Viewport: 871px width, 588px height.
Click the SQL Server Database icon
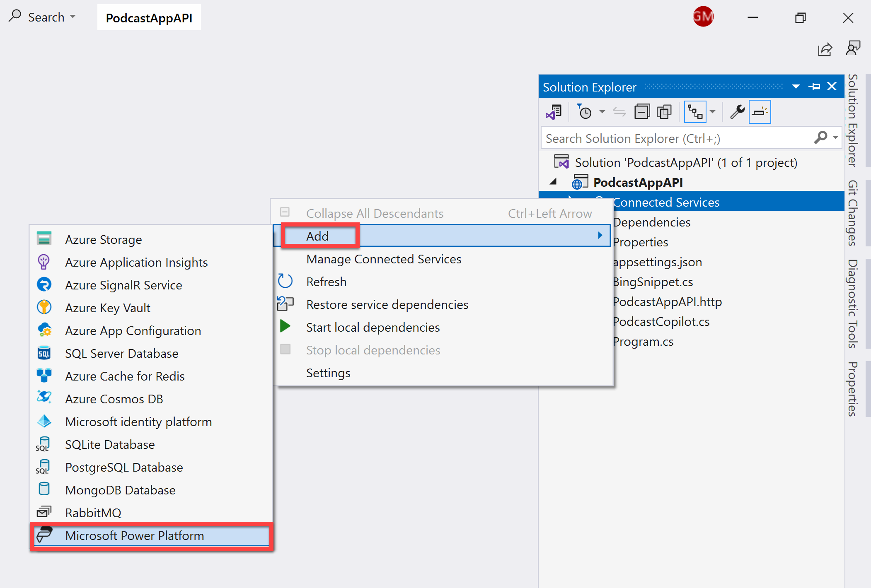44,353
